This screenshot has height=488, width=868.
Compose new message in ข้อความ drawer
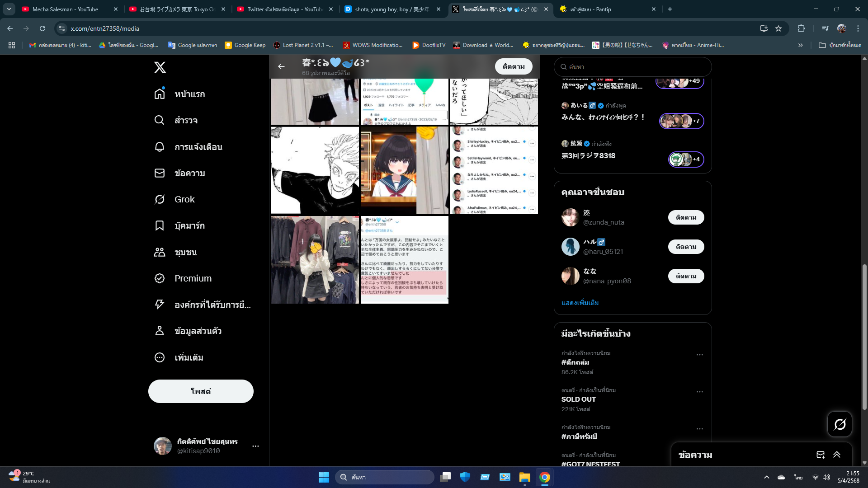821,455
